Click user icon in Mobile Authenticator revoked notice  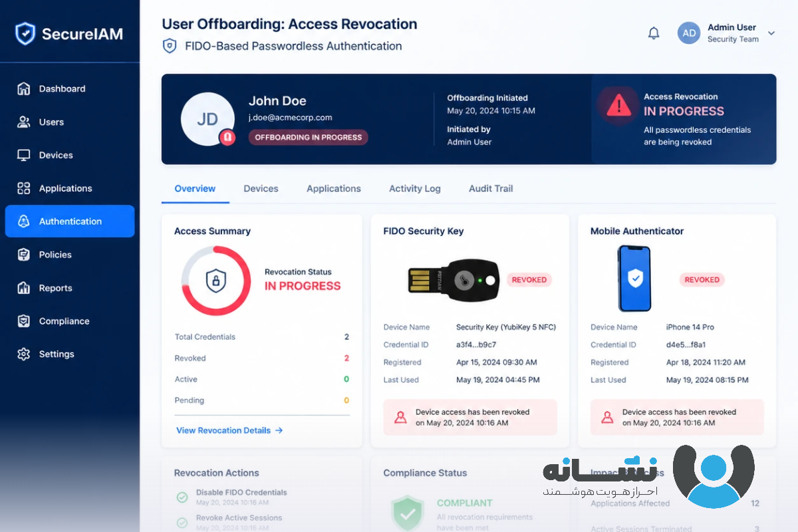(x=607, y=418)
